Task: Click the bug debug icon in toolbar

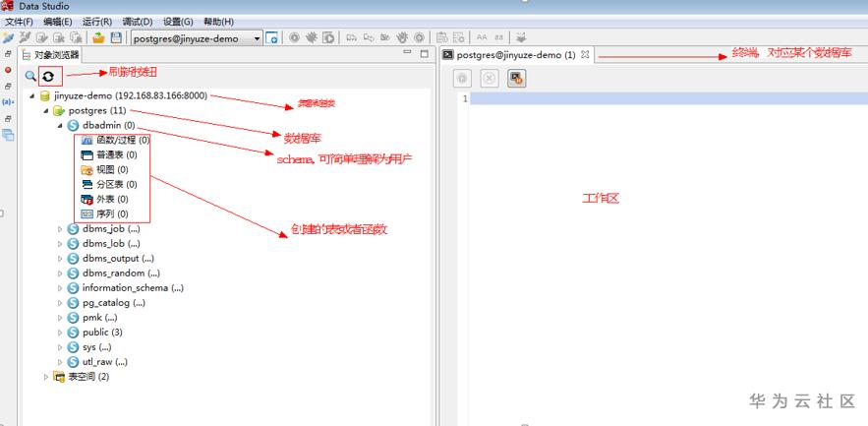Action: click(312, 37)
